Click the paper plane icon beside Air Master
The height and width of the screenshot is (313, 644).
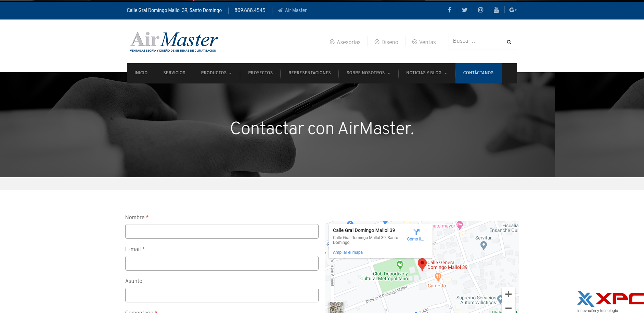pyautogui.click(x=280, y=10)
